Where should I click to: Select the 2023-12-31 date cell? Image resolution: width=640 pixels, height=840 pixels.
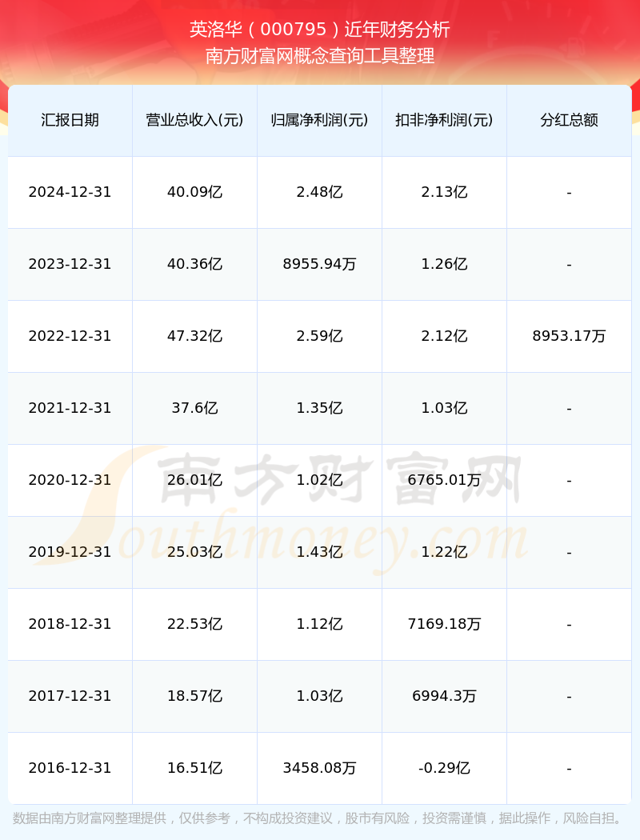(70, 264)
